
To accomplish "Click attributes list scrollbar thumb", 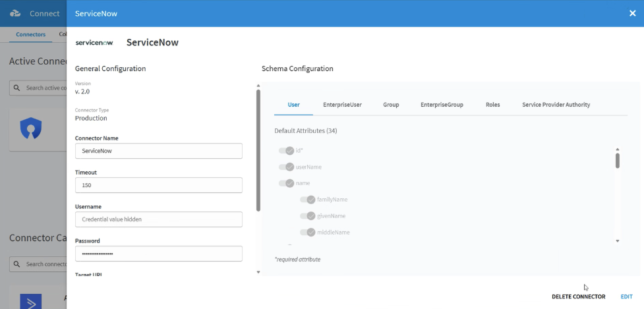I will [617, 161].
